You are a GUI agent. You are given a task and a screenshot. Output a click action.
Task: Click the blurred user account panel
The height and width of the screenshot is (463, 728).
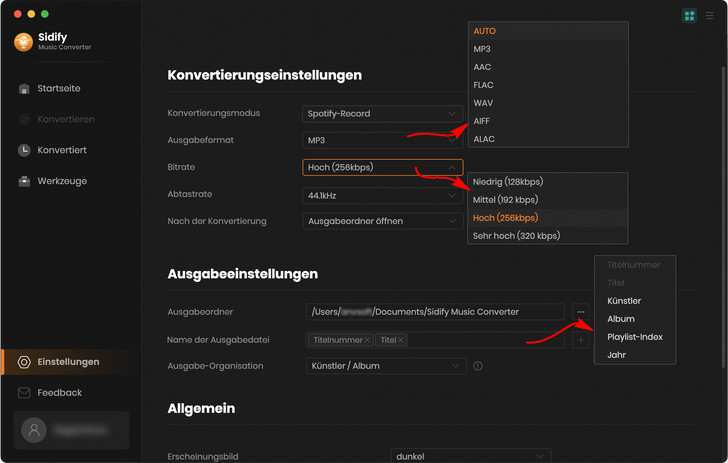click(x=71, y=430)
